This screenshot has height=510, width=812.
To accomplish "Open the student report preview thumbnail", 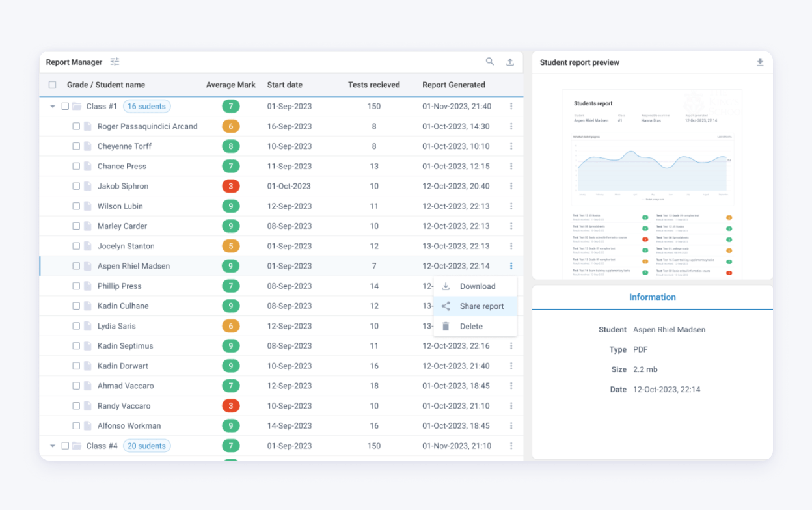I will 652,182.
